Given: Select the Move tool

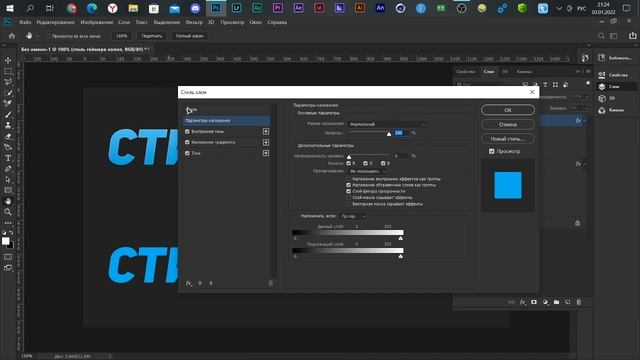Looking at the screenshot, I should click(x=8, y=60).
